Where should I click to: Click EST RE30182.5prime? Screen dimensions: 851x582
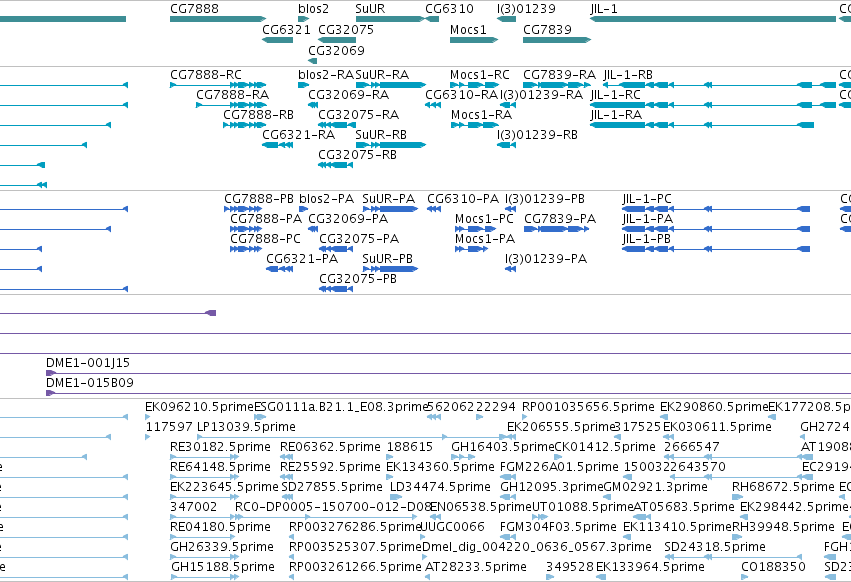pos(220,447)
